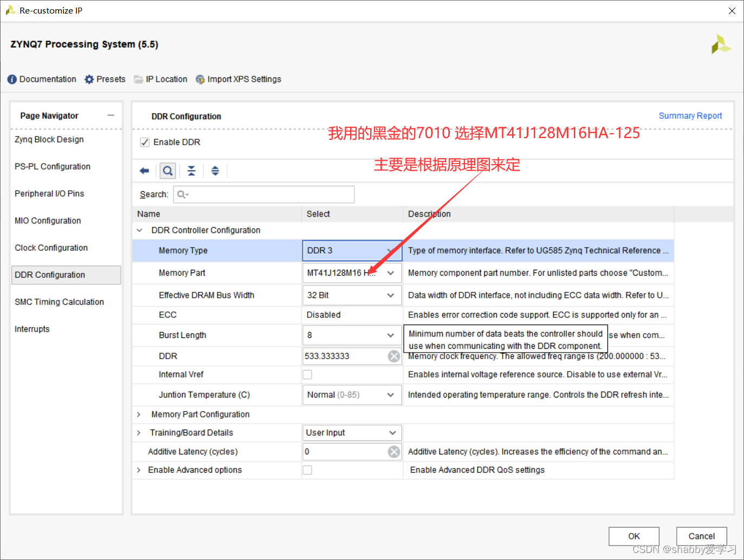
Task: Click the Additive Latency (cycles) label
Action: (193, 452)
